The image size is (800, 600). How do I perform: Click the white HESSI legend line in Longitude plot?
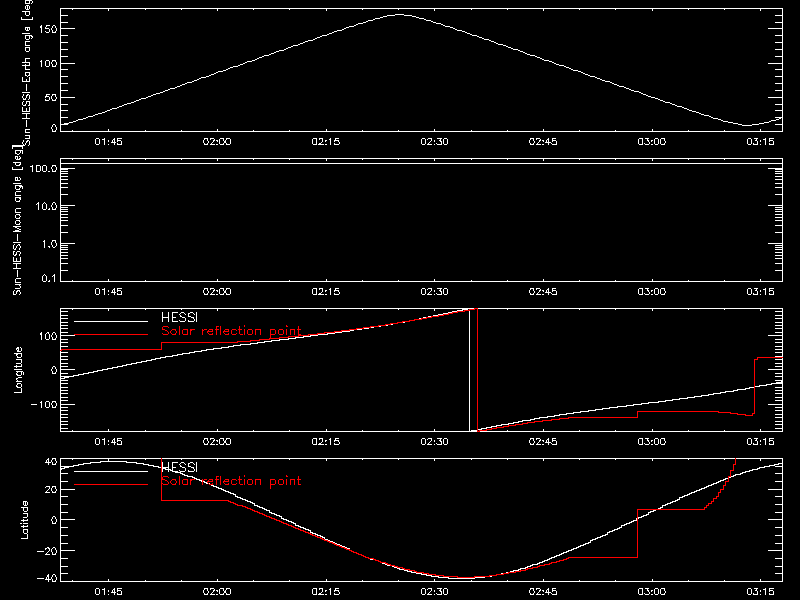click(x=111, y=321)
